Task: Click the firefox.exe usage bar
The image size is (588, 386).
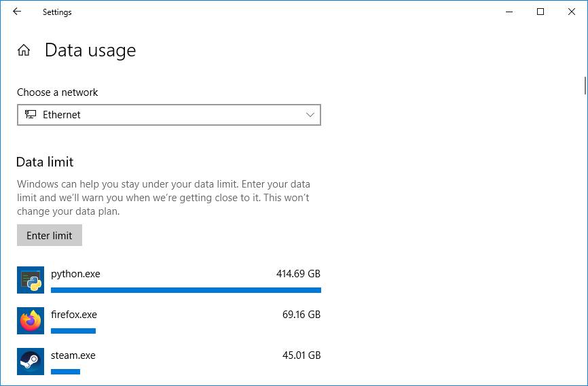Action: coord(73,331)
